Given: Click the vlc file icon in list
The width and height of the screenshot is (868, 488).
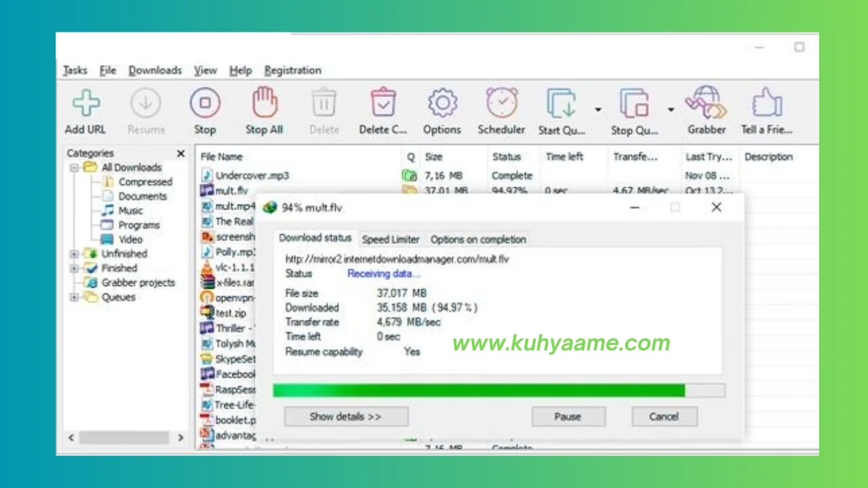Looking at the screenshot, I should tap(207, 267).
